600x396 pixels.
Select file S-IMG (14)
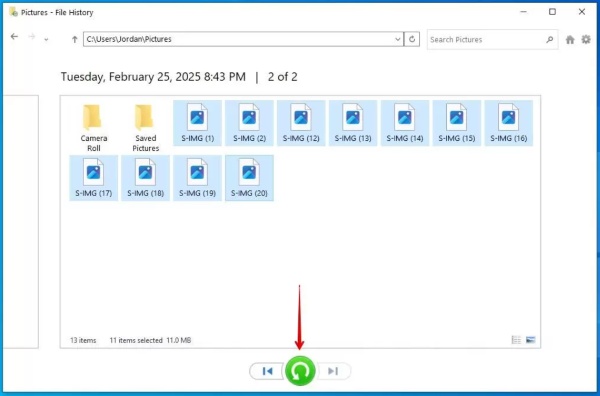tap(405, 123)
